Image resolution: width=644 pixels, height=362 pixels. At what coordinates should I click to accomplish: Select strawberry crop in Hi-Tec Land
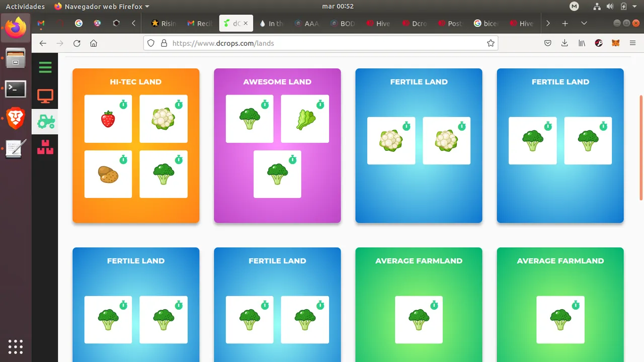[x=108, y=119]
